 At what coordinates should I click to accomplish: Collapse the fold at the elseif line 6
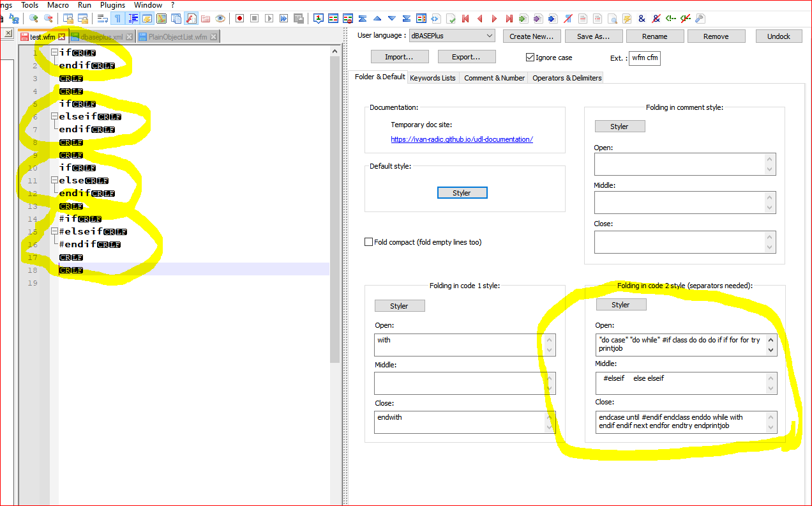[55, 117]
